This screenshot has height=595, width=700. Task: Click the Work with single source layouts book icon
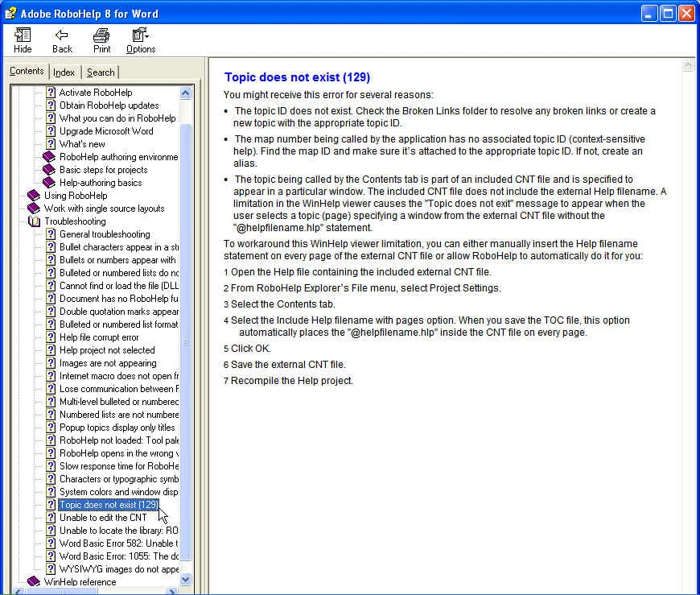34,209
